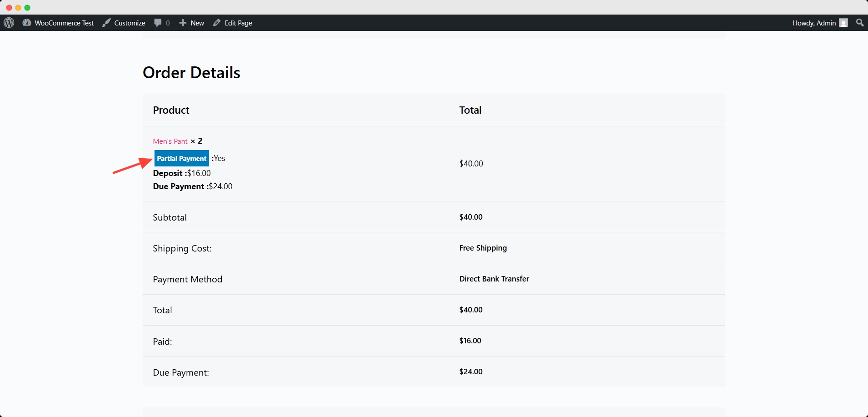Click the Direct Bank Transfer value
The width and height of the screenshot is (868, 417).
pyautogui.click(x=494, y=279)
